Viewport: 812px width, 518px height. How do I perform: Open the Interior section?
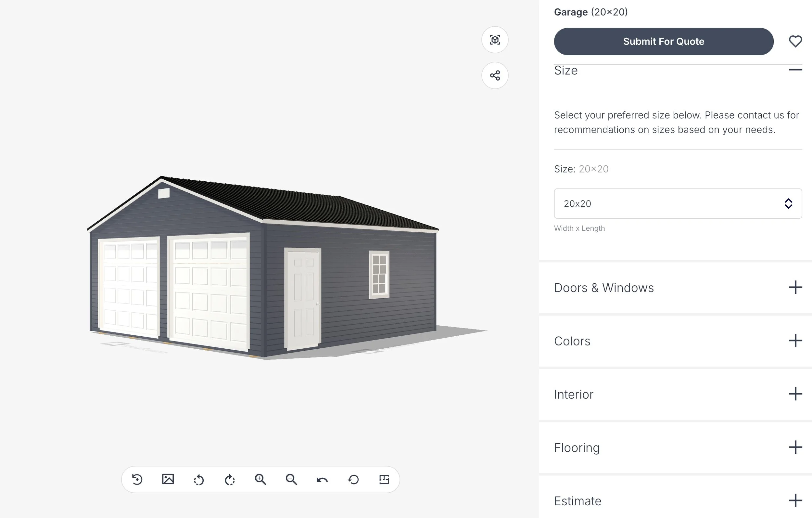pos(795,394)
